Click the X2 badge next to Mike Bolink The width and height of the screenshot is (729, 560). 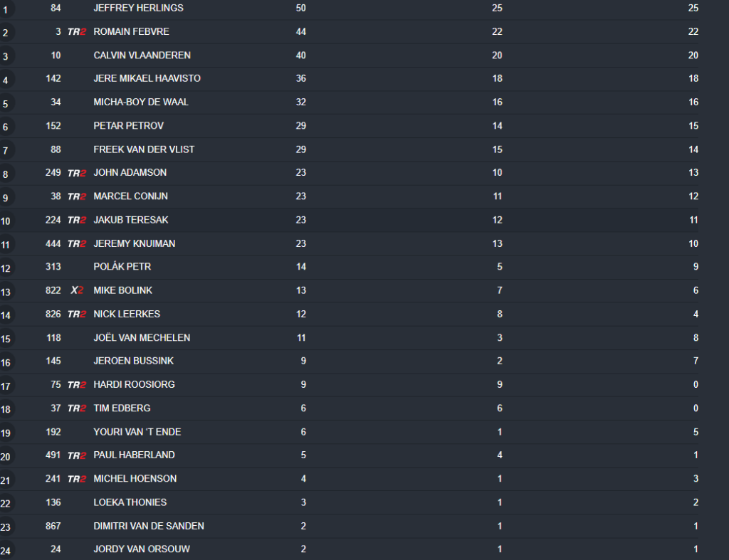(77, 290)
